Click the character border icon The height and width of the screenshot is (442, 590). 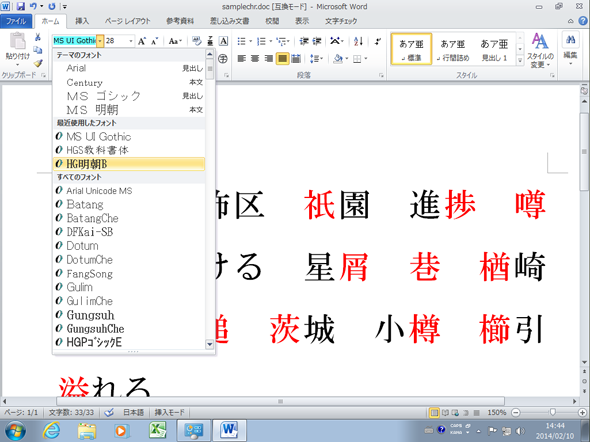tap(224, 41)
